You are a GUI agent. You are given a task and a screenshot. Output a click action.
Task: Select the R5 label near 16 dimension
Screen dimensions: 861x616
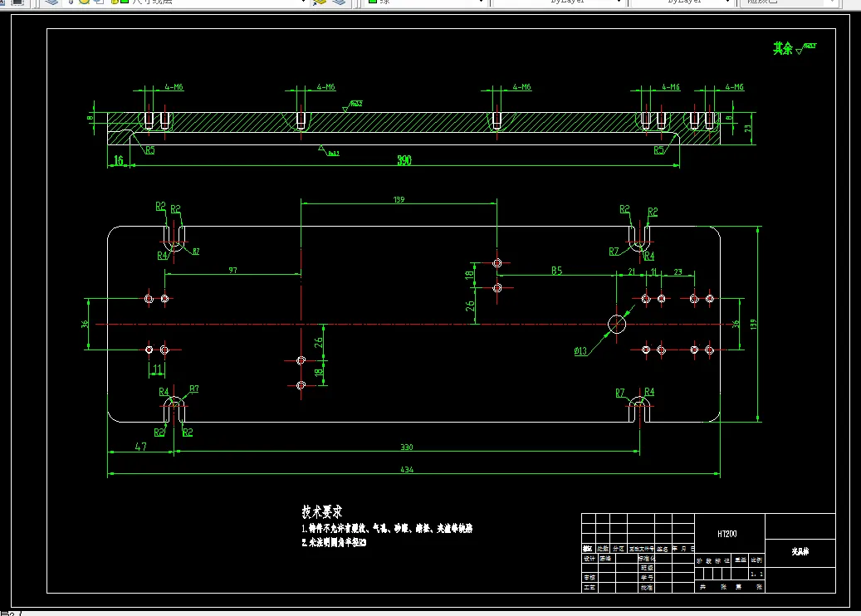tap(150, 150)
